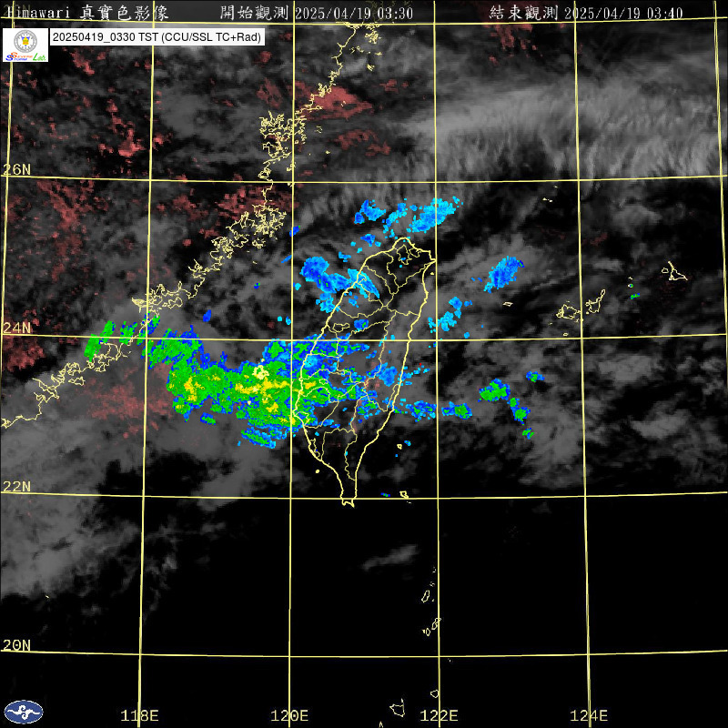Viewport: 728px width, 728px height.
Task: Click the 122E longitude label
Action: [x=439, y=715]
